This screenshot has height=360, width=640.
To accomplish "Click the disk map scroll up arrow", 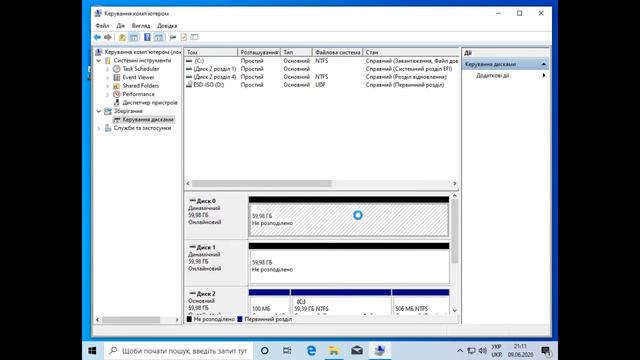I will [x=455, y=196].
